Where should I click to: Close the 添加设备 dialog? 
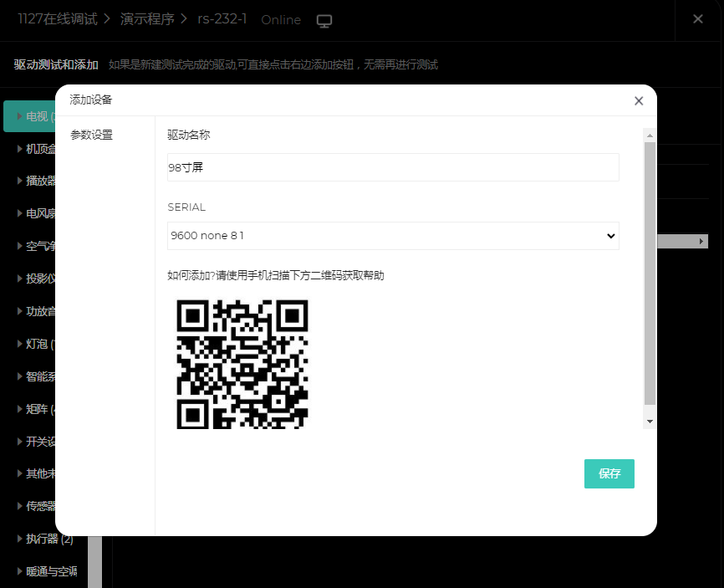tap(639, 100)
